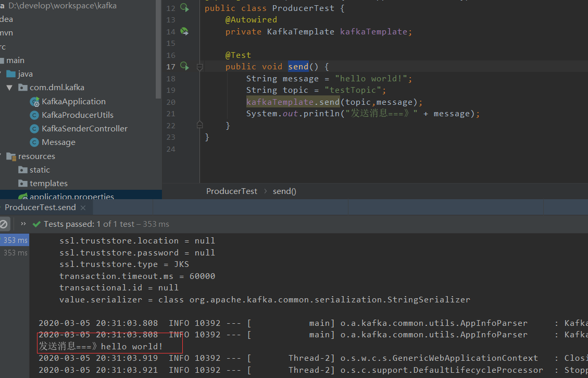
Task: Click ProducerTest breadcrumb
Action: (232, 191)
